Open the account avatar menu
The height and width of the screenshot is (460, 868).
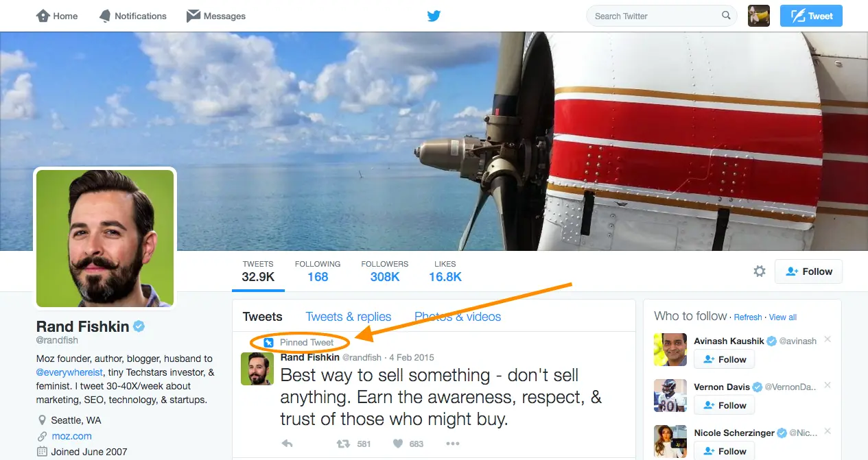click(758, 16)
